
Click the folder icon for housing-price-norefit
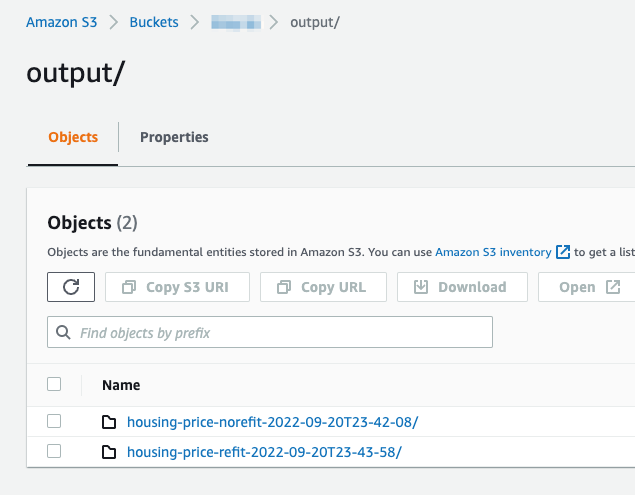[x=110, y=422]
